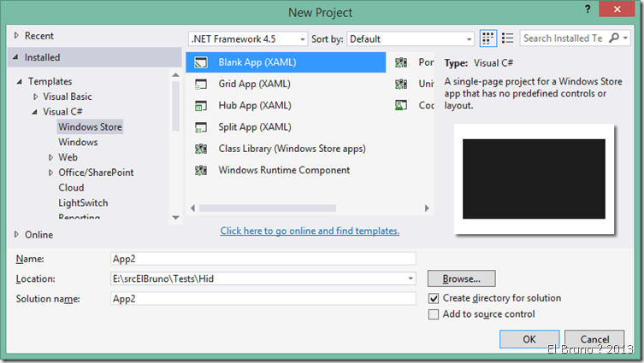Click link to find templates online
This screenshot has height=363, width=644.
tap(310, 231)
